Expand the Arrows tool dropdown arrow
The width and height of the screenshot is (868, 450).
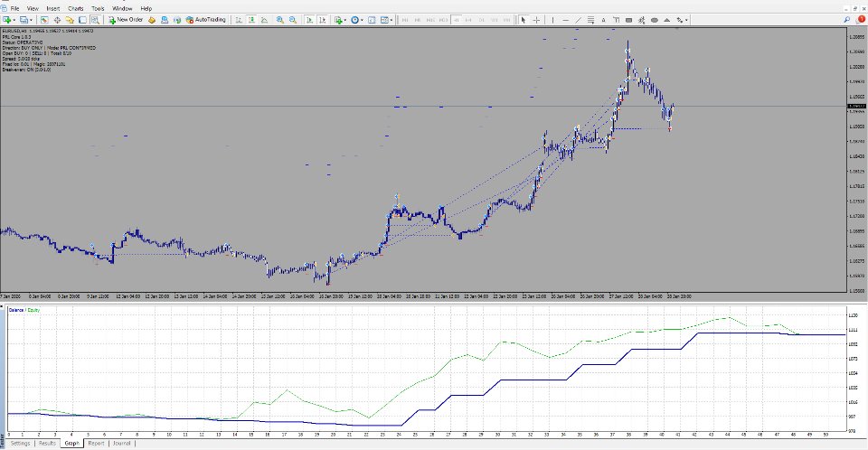coord(686,20)
